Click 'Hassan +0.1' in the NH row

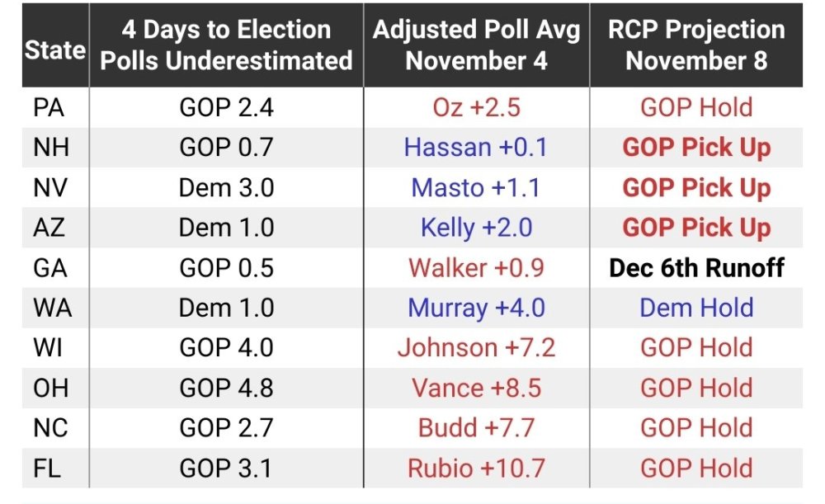[476, 148]
